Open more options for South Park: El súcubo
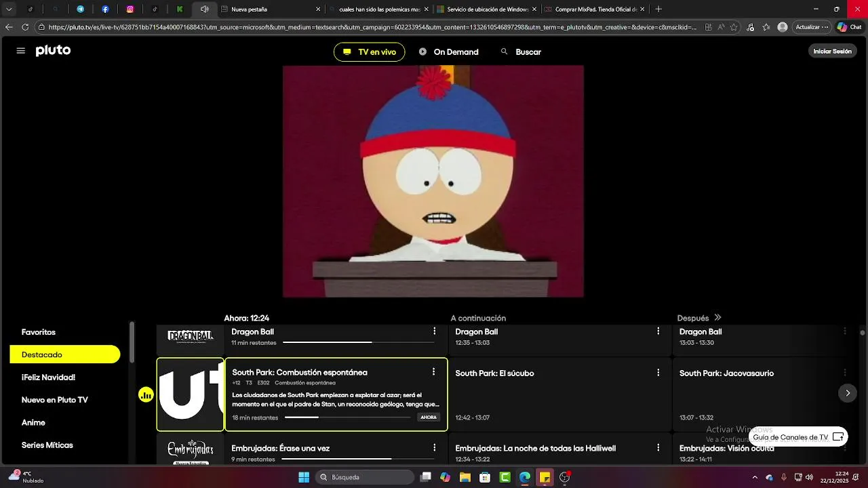868x488 pixels. pyautogui.click(x=658, y=373)
